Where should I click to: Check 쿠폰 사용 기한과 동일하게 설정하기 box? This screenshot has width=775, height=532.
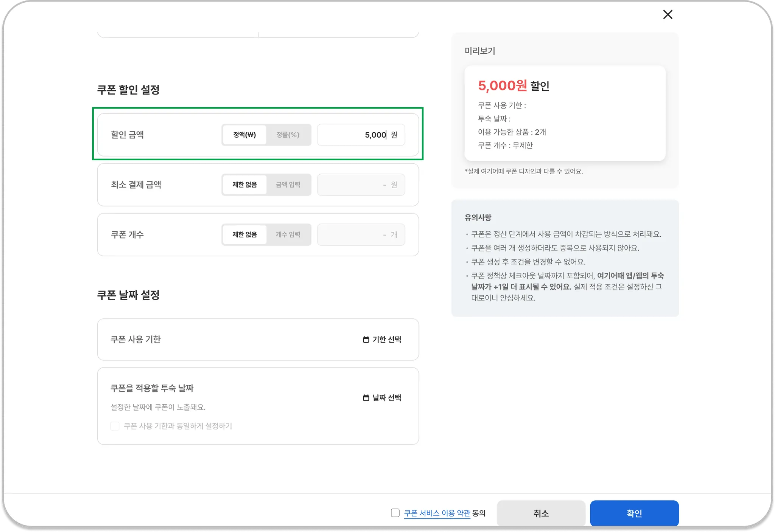115,426
